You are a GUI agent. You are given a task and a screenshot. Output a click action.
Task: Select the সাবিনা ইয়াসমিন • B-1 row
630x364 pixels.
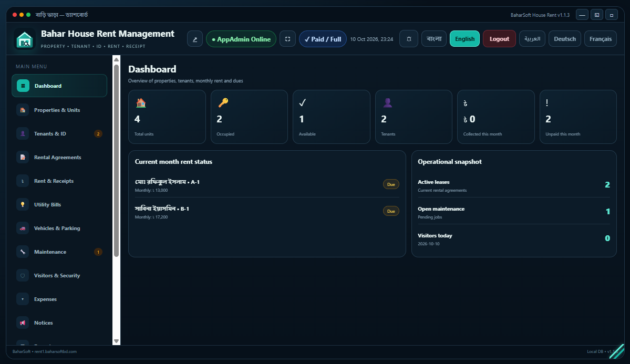point(267,212)
